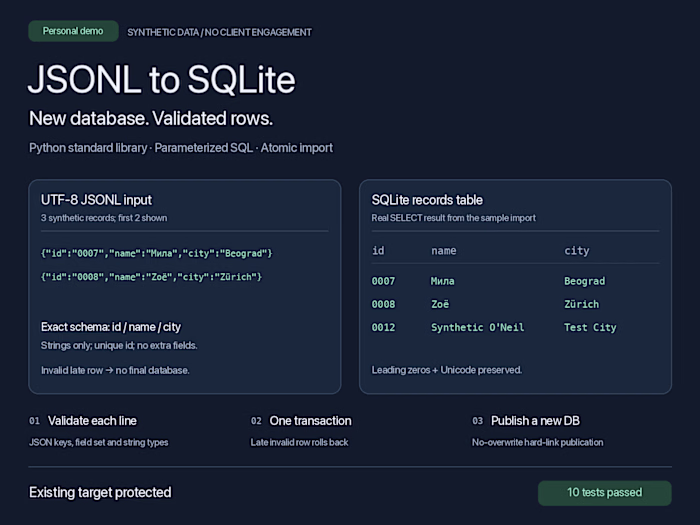Click table cell 0008

[383, 304]
